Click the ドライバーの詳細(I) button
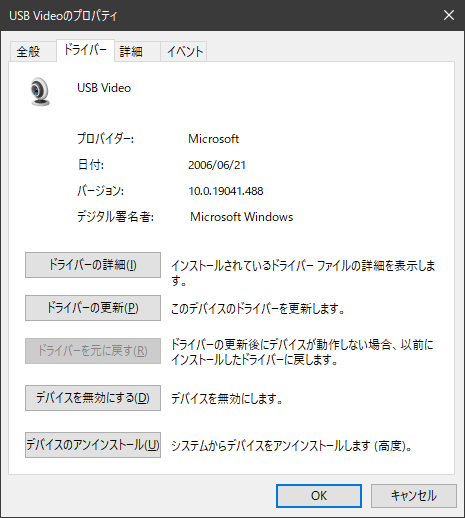Image resolution: width=465 pixels, height=518 pixels. pos(93,265)
